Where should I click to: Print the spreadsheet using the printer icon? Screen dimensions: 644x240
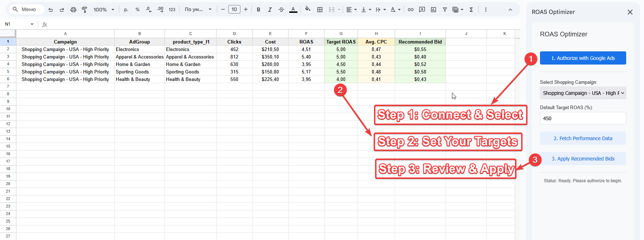(73, 10)
